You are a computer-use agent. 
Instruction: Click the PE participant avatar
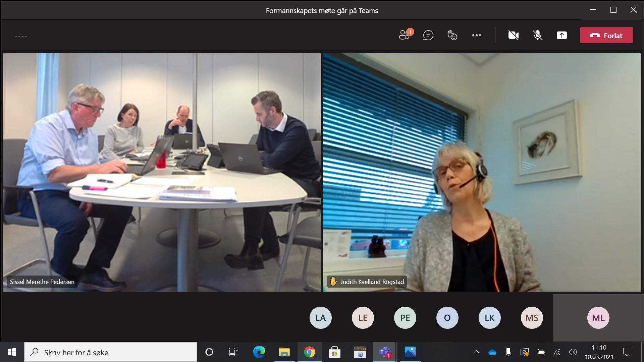tap(405, 318)
